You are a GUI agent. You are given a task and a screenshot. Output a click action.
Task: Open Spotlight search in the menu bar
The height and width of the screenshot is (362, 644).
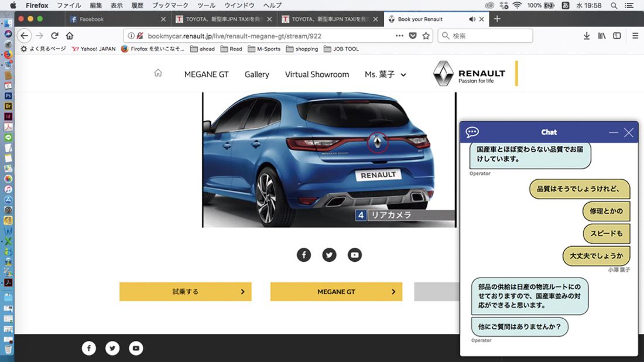tap(614, 5)
